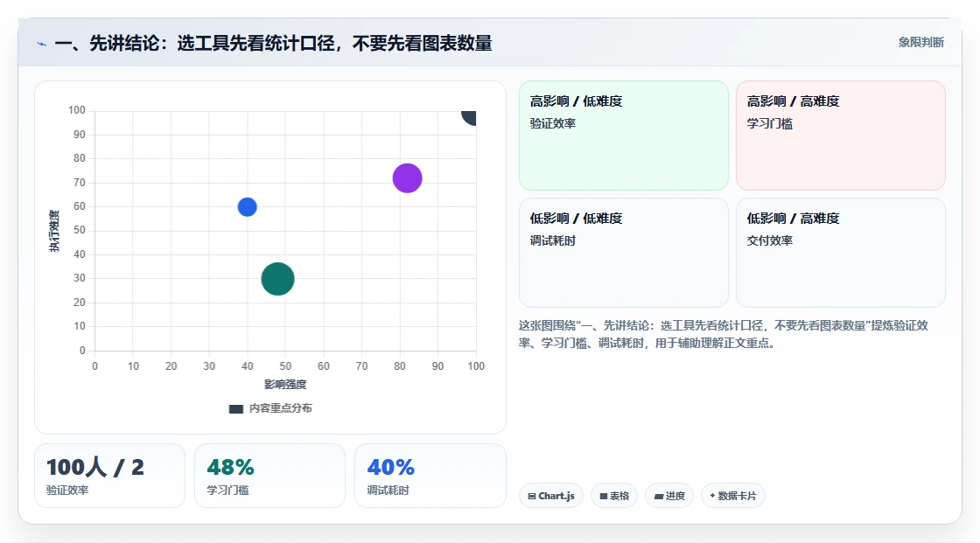
Task: Open the 48% 学习门槛 stat card
Action: click(x=270, y=476)
